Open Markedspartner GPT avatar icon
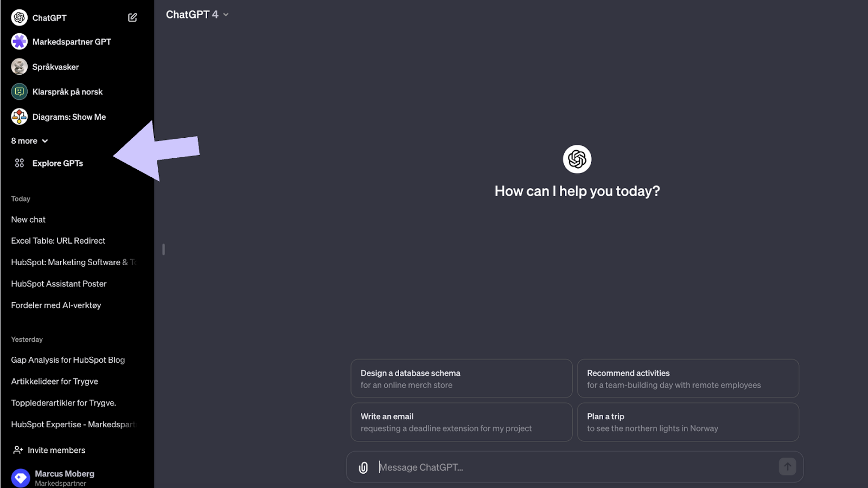 point(20,42)
